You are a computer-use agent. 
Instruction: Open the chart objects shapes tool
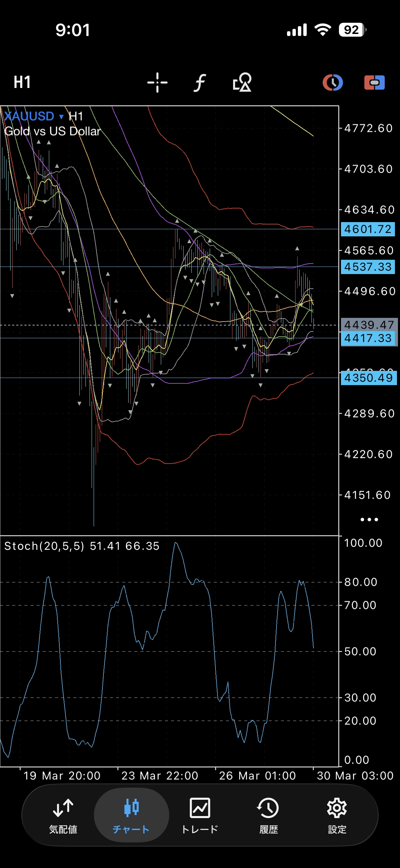point(242,83)
